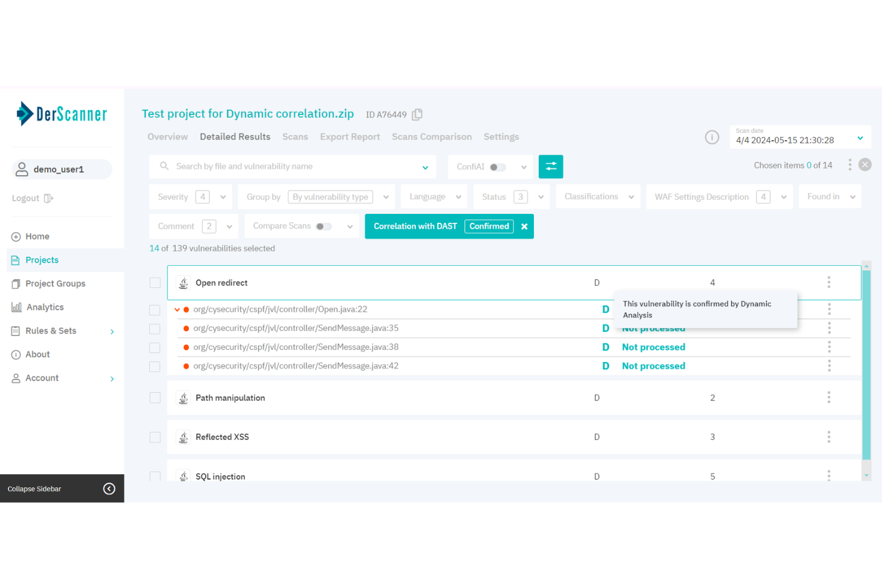Open the advanced filter settings icon
The width and height of the screenshot is (882, 588).
point(551,166)
